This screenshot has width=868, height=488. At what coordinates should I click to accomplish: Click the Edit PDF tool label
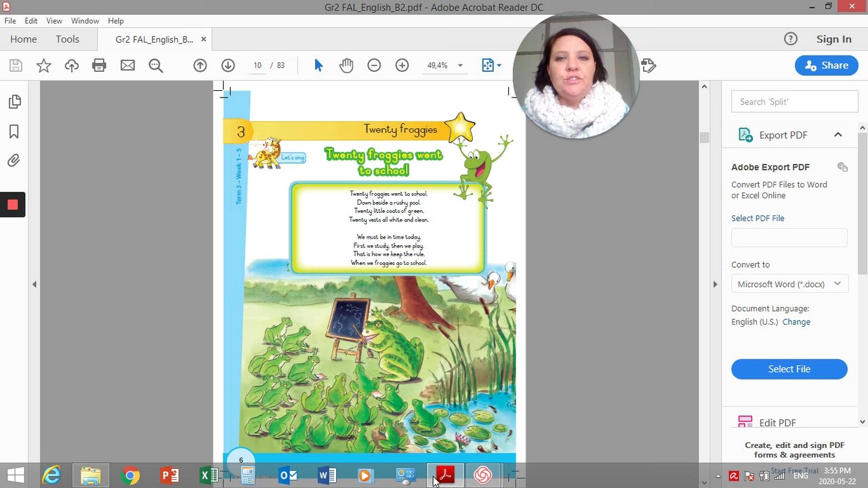click(x=777, y=422)
